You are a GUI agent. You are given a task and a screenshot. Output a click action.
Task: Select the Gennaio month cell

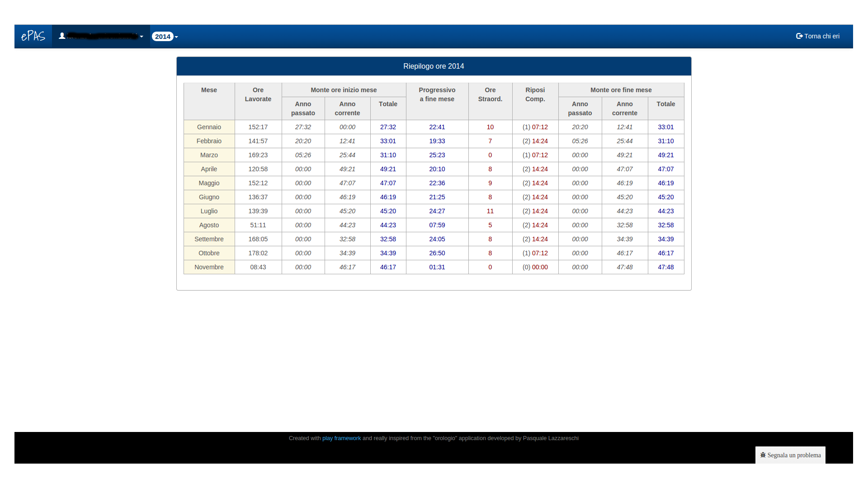(x=209, y=127)
